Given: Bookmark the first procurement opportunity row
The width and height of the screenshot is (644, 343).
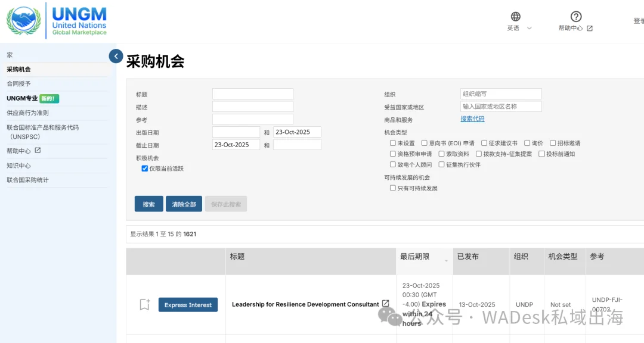Looking at the screenshot, I should 144,304.
